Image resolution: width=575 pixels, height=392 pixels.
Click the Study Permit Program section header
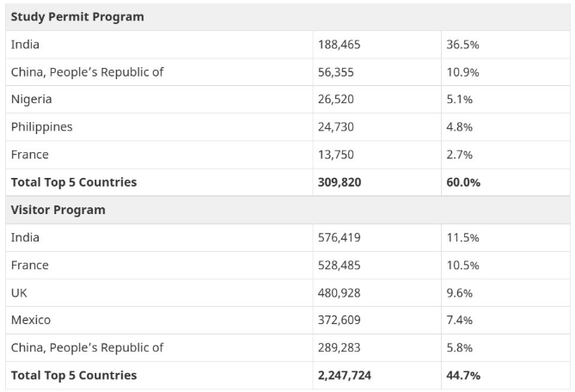pos(77,17)
